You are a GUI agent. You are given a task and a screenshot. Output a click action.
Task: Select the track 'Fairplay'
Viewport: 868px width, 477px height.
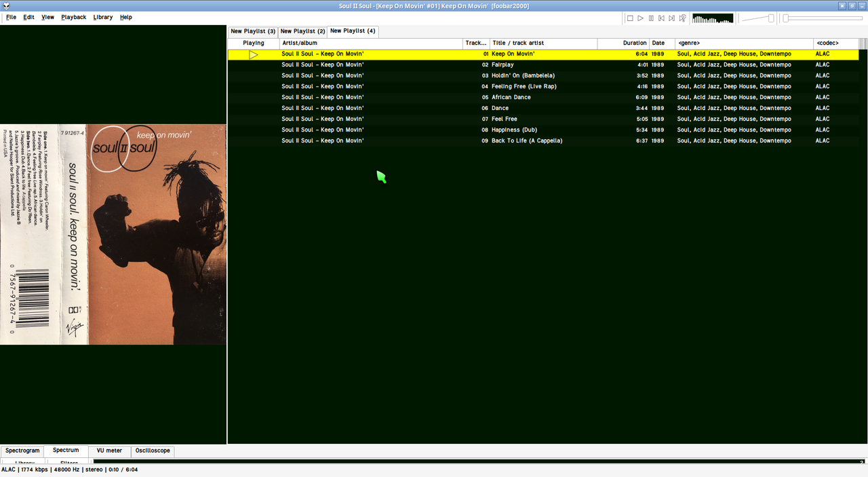(543, 64)
